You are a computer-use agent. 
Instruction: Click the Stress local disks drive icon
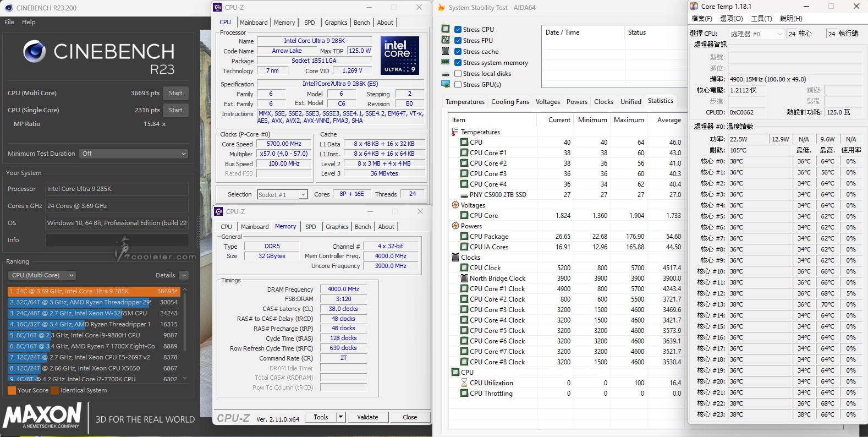pyautogui.click(x=446, y=73)
